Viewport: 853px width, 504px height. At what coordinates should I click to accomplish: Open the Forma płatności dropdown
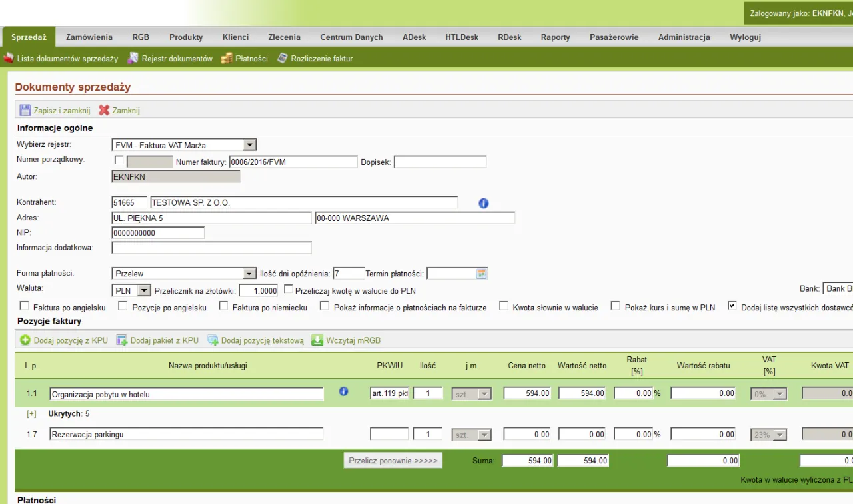point(249,274)
